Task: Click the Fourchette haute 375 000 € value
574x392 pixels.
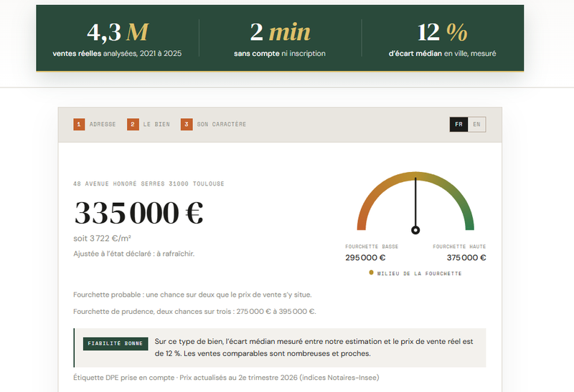Action: [x=466, y=257]
